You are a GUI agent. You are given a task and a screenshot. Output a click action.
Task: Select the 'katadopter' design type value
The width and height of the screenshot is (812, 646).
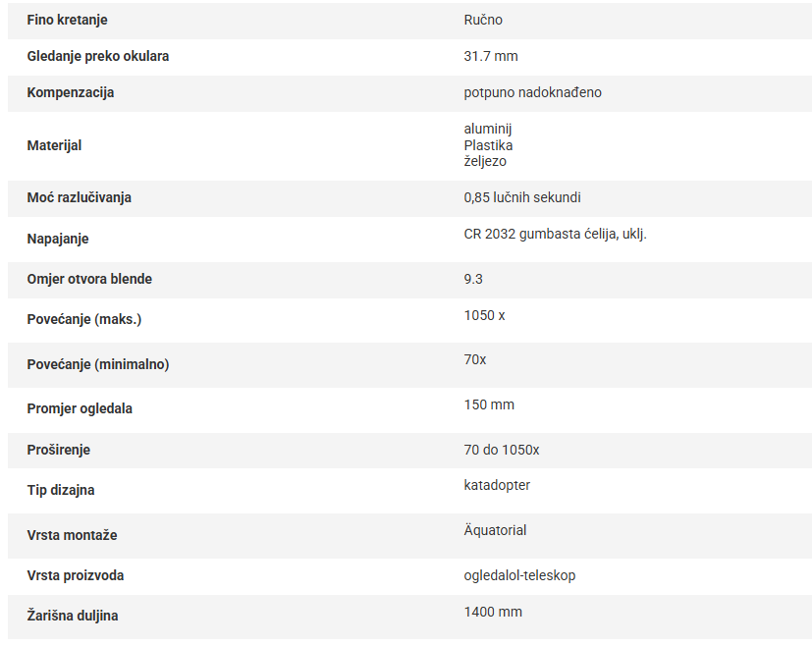pyautogui.click(x=497, y=485)
